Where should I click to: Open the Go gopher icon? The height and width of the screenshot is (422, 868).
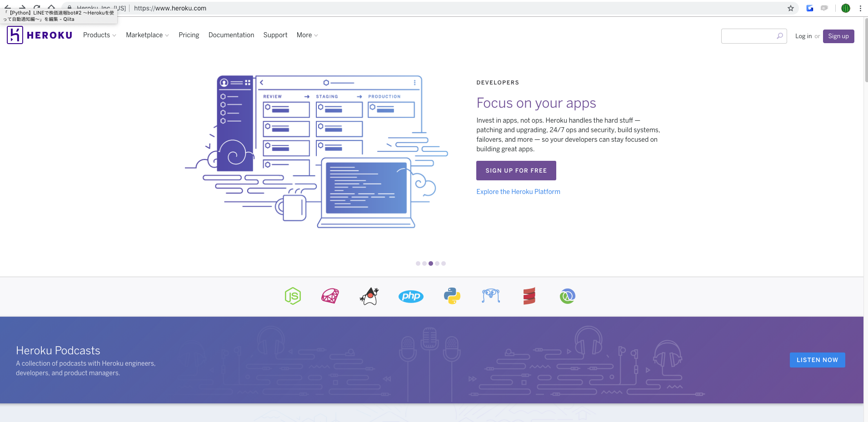(491, 296)
